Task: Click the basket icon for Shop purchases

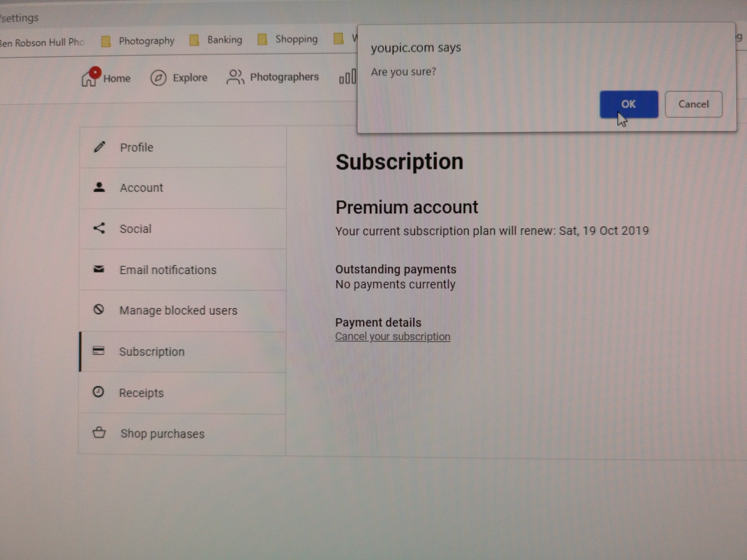Action: tap(99, 433)
